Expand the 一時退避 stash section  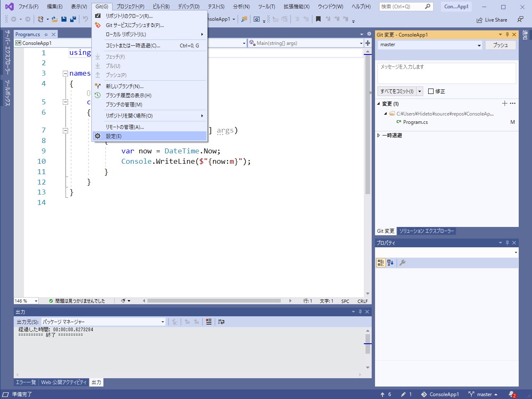click(x=378, y=135)
